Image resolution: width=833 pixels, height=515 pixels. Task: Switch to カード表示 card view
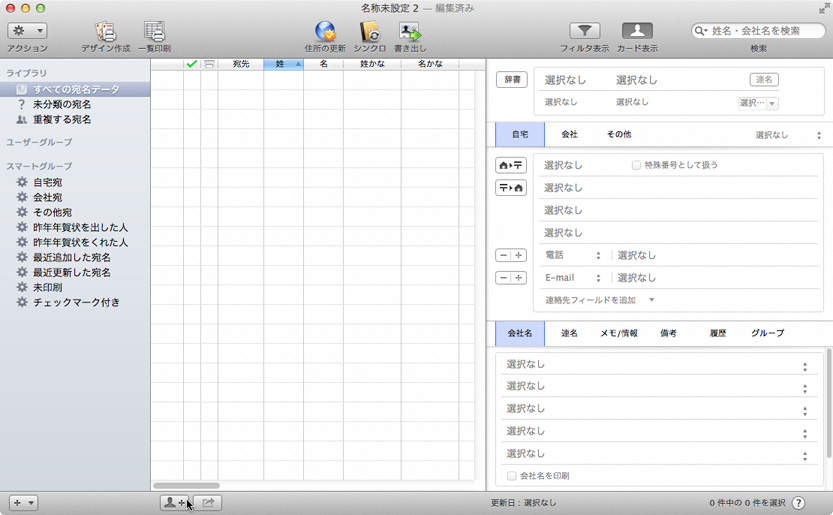pos(637,31)
